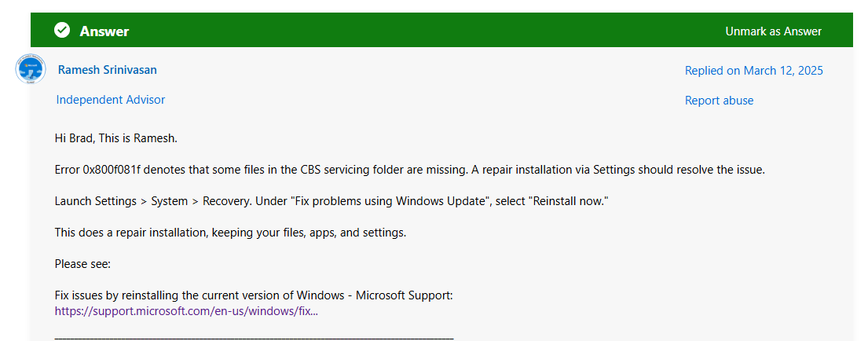
Task: Click Ramesh Srinivasan's profile avatar
Action: (x=31, y=69)
